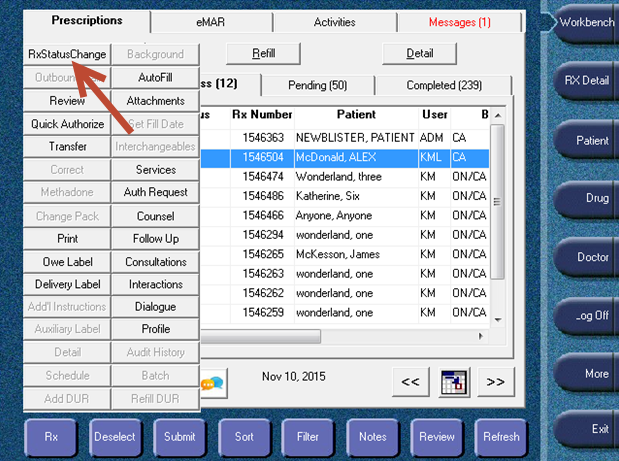Click the vertical scrollbar thumb
The image size is (619, 461).
[x=497, y=202]
